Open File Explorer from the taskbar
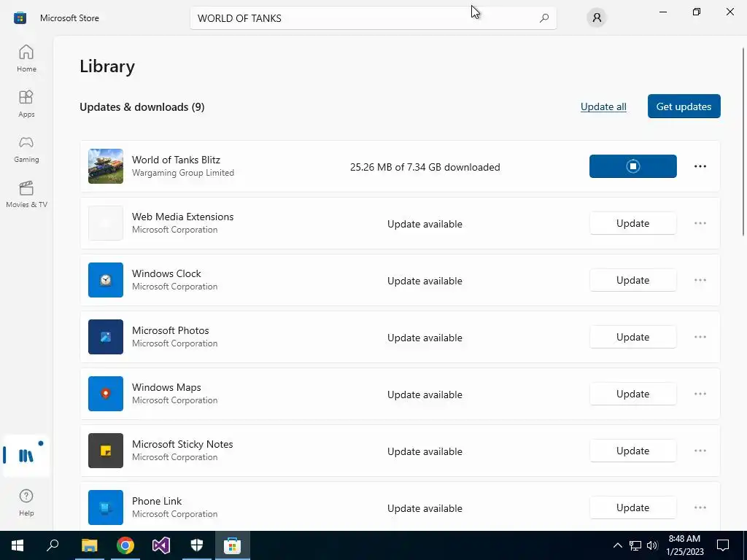 [89, 545]
